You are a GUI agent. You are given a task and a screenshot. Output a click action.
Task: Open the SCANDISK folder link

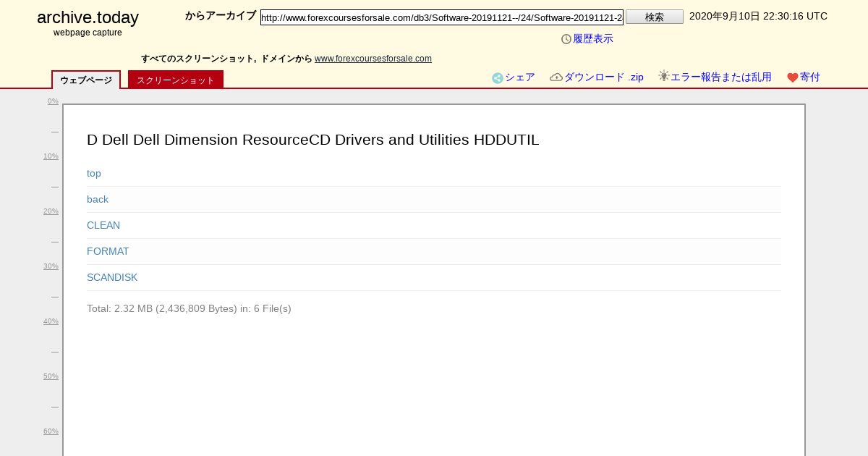pyautogui.click(x=112, y=278)
